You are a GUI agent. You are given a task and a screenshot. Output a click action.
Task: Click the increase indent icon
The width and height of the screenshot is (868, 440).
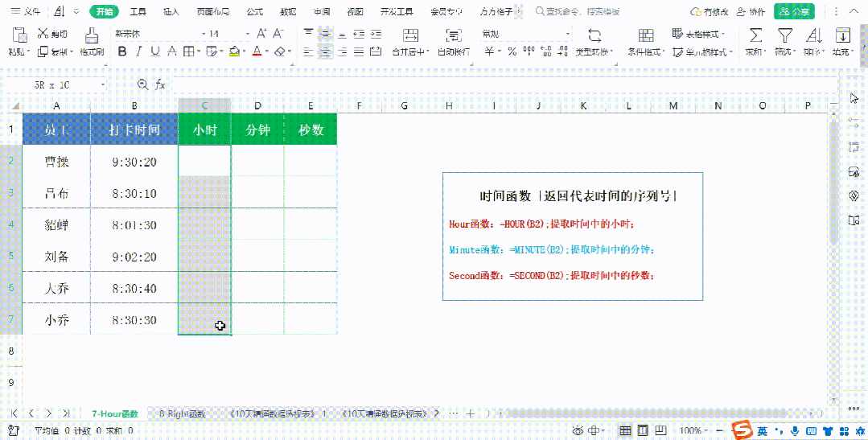[376, 34]
